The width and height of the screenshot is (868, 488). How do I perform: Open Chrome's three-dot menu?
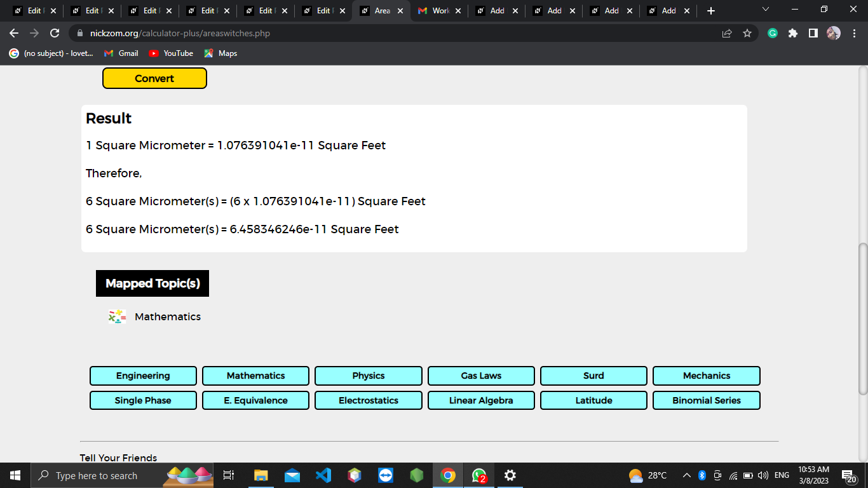pyautogui.click(x=853, y=33)
